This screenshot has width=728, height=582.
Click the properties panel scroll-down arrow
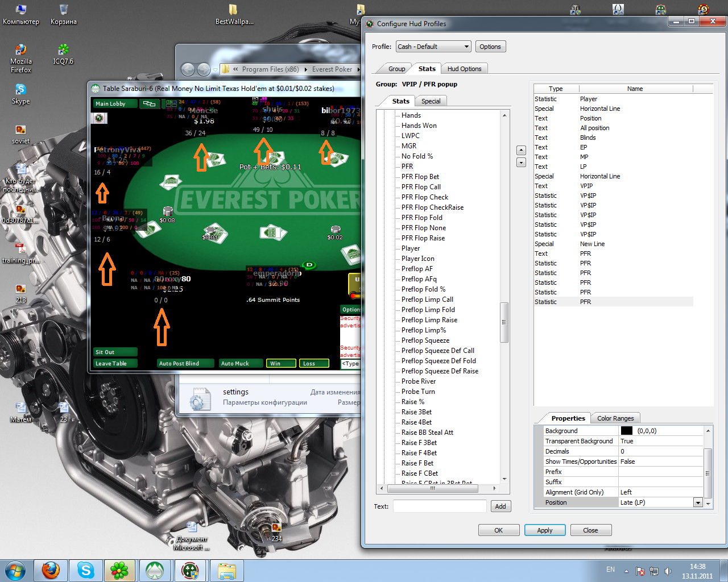tap(708, 504)
